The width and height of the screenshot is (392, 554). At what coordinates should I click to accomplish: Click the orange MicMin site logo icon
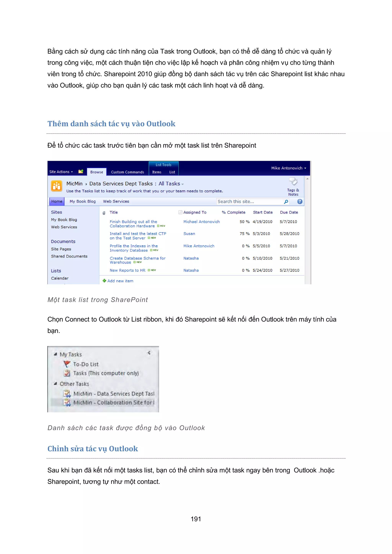(56, 186)
